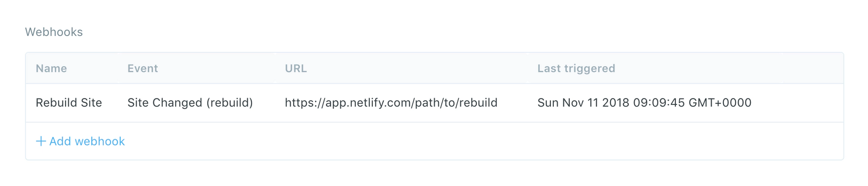Image resolution: width=868 pixels, height=186 pixels.
Task: Click empty footer area right of Add webhook
Action: [477, 141]
